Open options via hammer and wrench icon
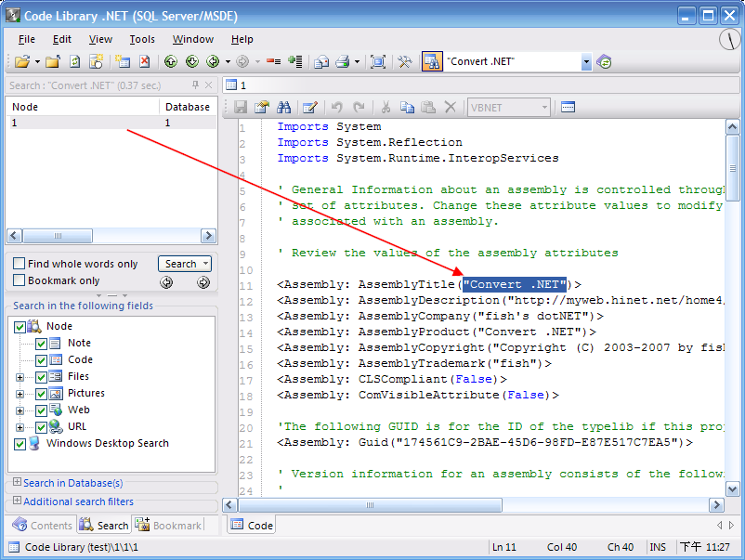The height and width of the screenshot is (560, 745). click(405, 61)
